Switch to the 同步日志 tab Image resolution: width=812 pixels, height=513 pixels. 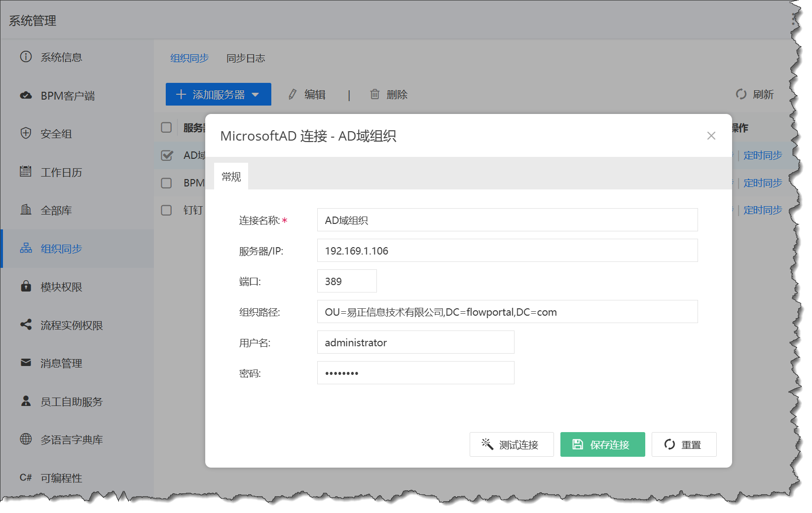(246, 58)
